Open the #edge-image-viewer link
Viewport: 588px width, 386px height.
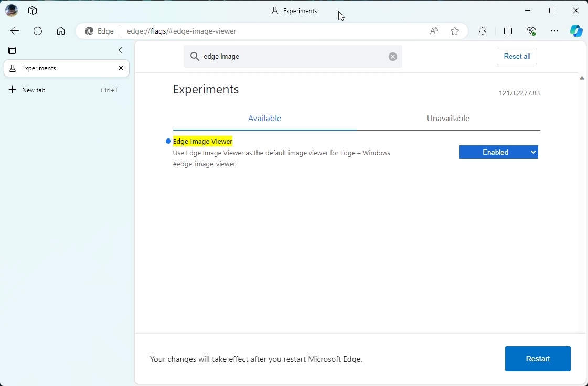(x=204, y=164)
